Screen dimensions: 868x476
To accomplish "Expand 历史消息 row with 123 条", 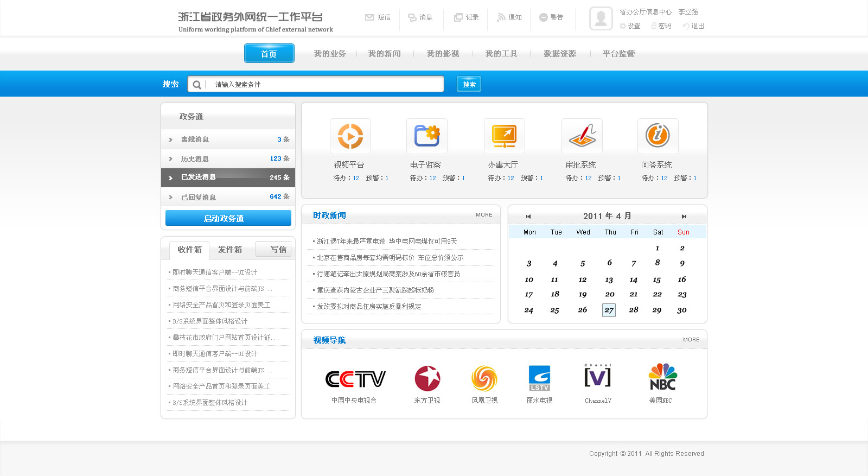I will (228, 158).
